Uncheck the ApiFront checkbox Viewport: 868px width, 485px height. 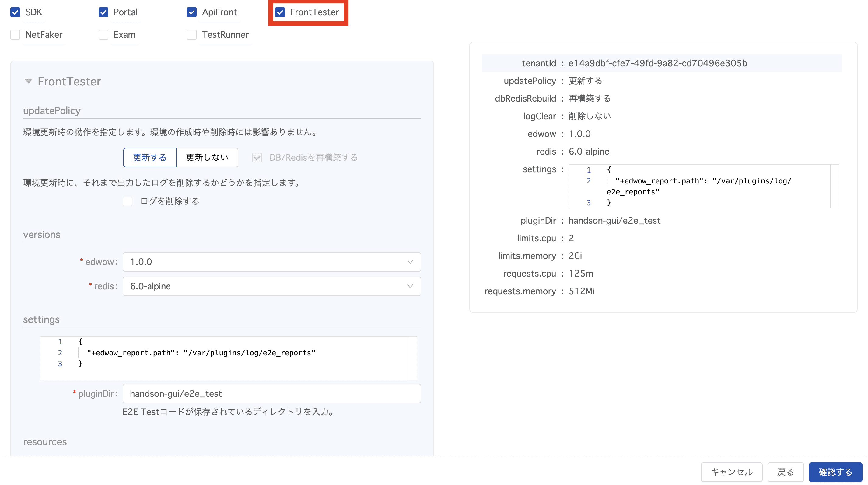click(191, 12)
